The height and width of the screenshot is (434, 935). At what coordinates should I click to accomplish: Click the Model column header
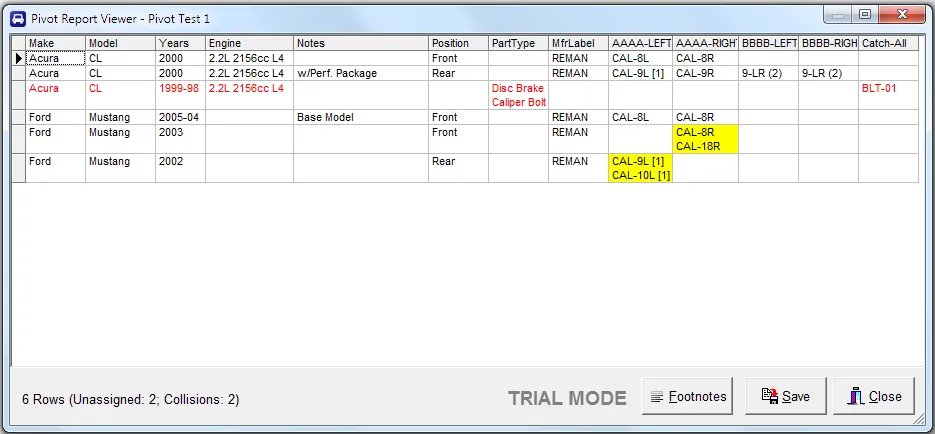120,44
